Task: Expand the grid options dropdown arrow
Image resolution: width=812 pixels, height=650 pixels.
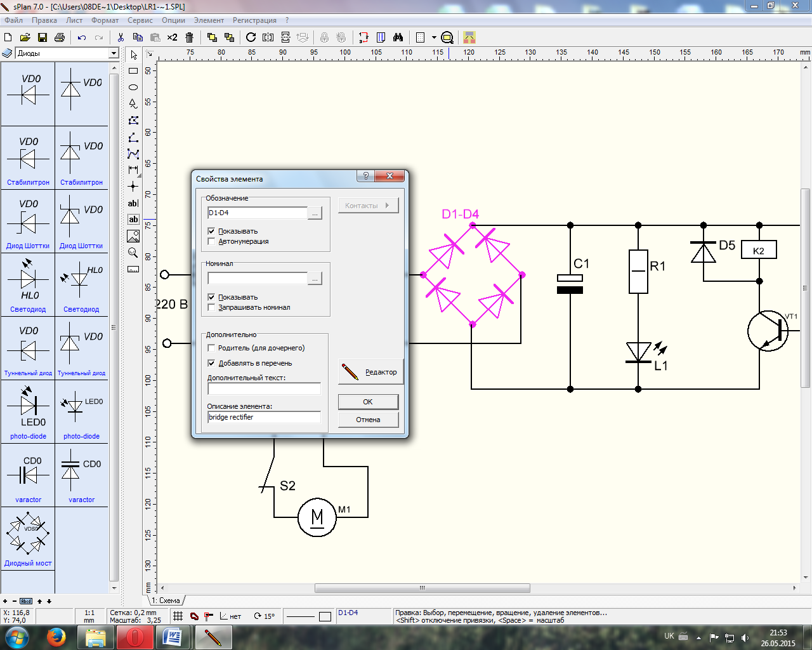Action: [x=434, y=37]
